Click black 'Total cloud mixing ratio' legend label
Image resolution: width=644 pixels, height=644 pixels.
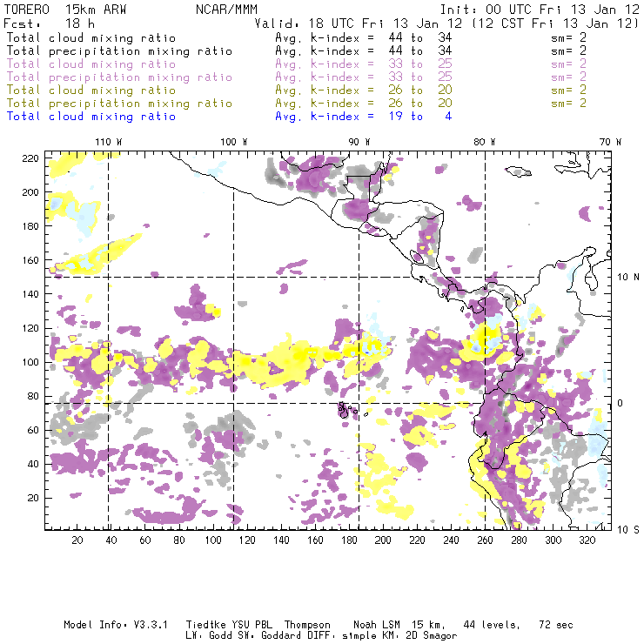(x=91, y=37)
